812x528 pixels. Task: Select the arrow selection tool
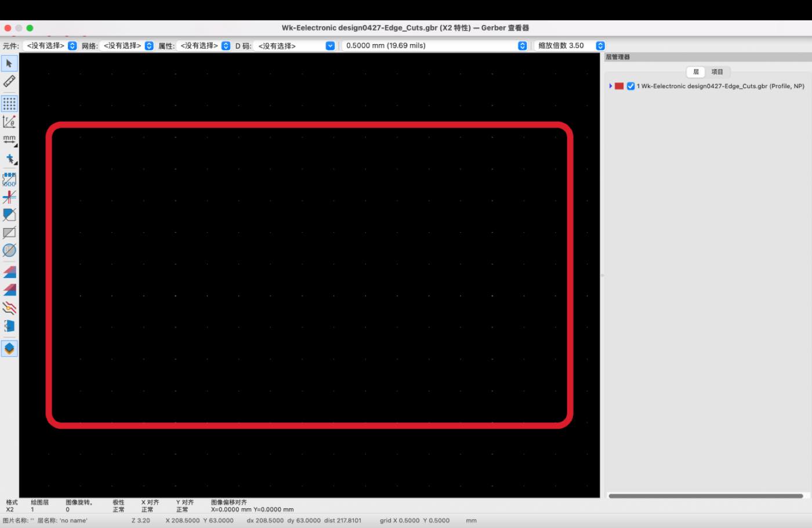(9, 63)
